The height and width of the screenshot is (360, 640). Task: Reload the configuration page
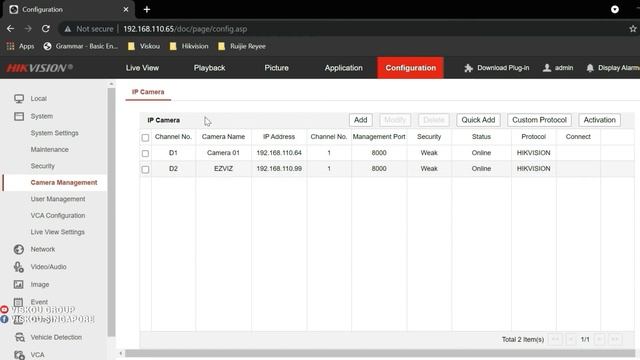(x=46, y=29)
